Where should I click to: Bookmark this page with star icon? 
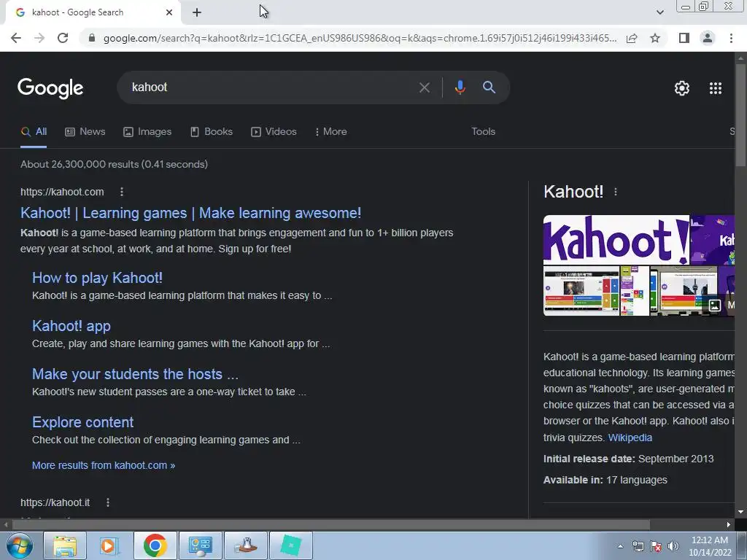655,38
